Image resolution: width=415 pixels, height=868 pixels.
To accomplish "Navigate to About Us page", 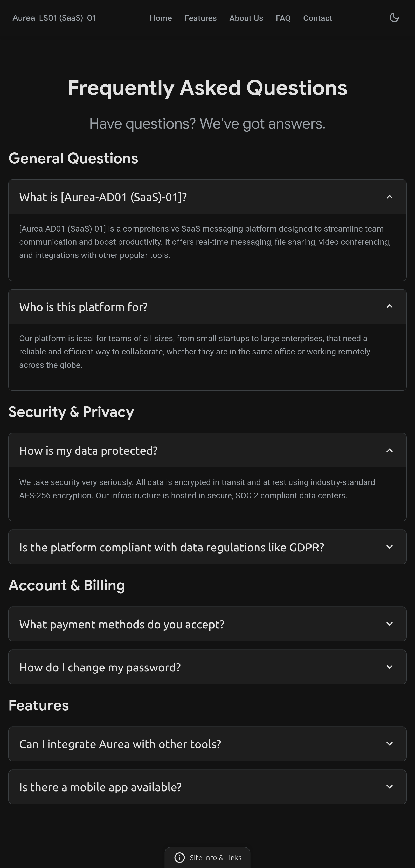I will point(246,18).
